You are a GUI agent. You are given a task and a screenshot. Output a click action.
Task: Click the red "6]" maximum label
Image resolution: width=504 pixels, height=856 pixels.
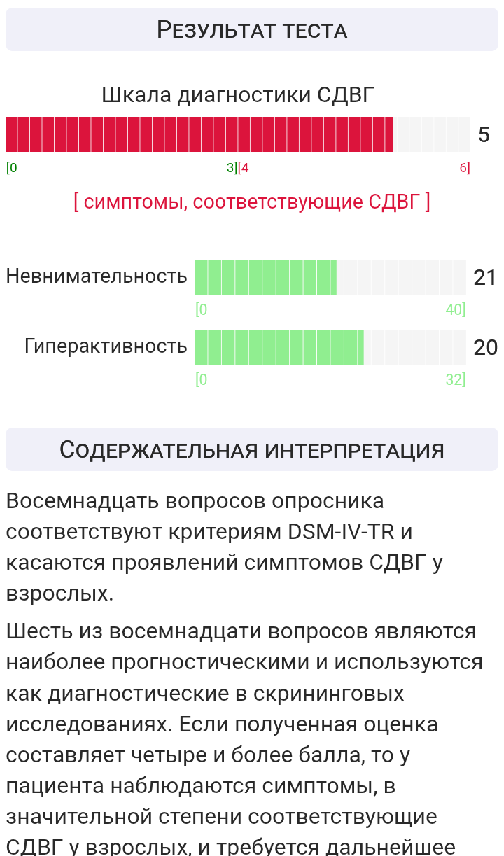click(465, 168)
